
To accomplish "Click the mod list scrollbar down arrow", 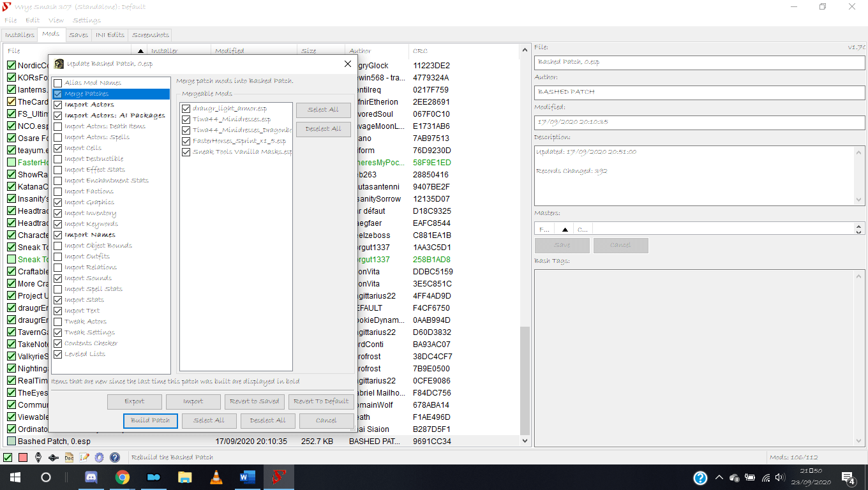I will click(525, 441).
